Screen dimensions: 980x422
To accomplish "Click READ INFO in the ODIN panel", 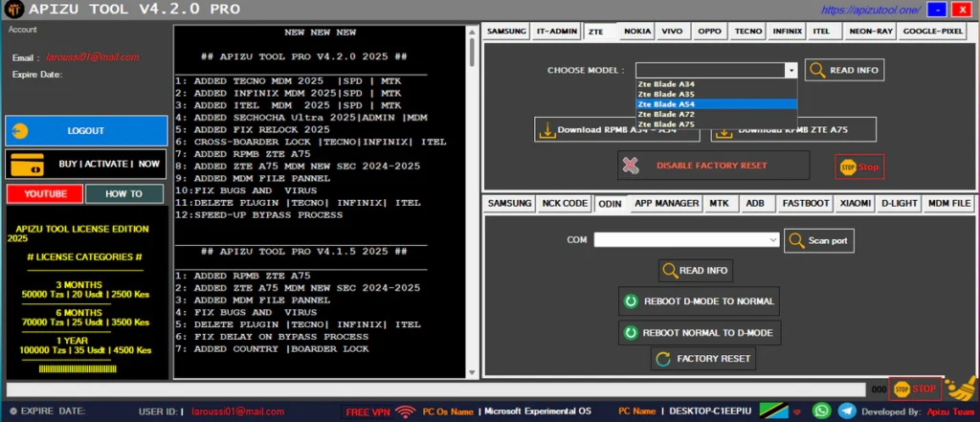I will (x=696, y=271).
